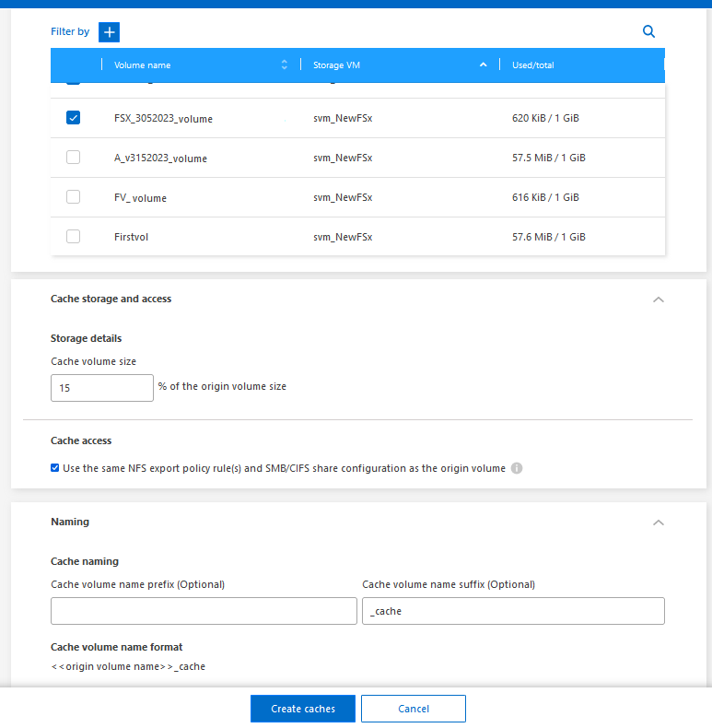Toggle the select-all checkbox in table header
The image size is (712, 728).
(x=74, y=65)
